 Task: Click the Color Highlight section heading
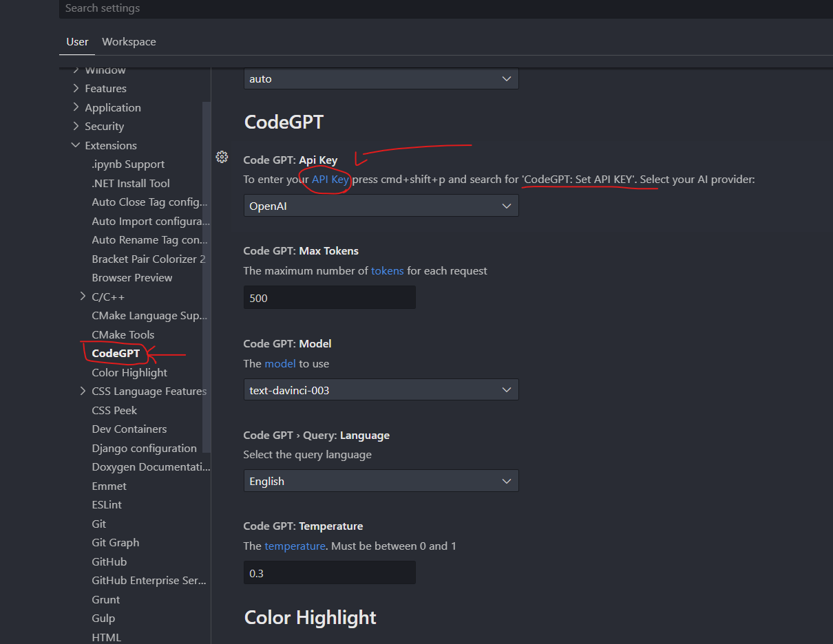coord(310,617)
